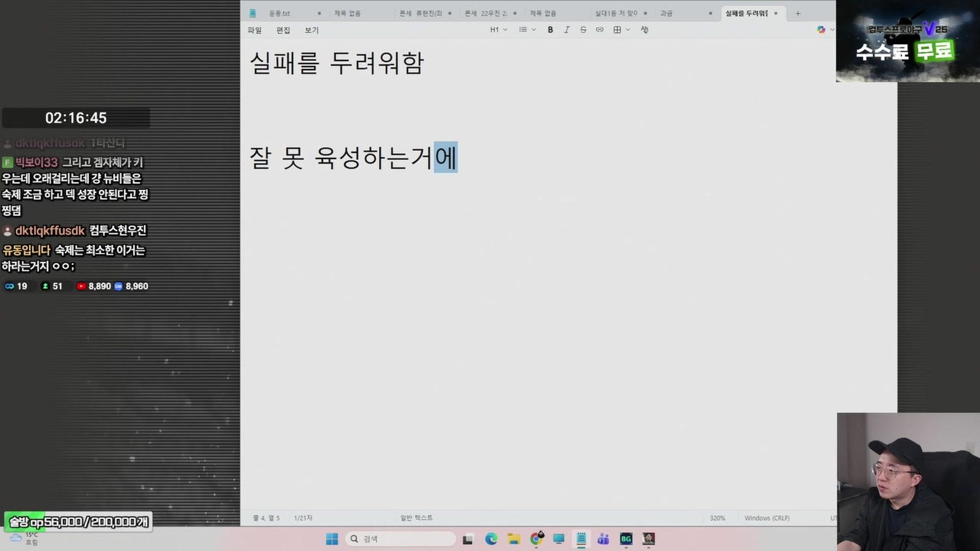This screenshot has height=551, width=980.
Task: Insert a hyperlink
Action: click(x=600, y=30)
